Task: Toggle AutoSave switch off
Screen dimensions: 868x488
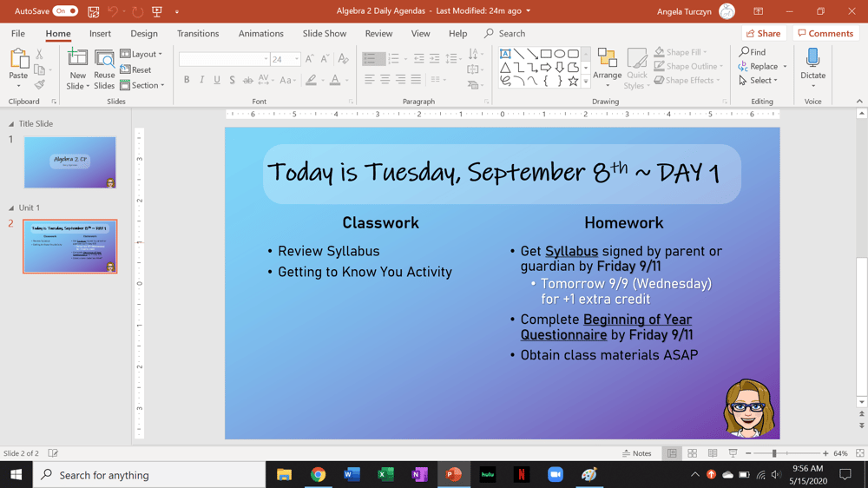Action: tap(65, 11)
